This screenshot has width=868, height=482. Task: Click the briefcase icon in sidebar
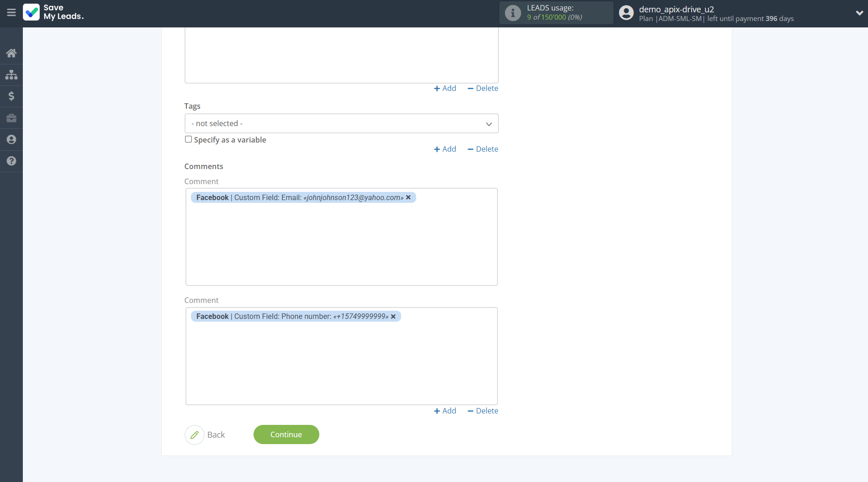click(x=11, y=118)
